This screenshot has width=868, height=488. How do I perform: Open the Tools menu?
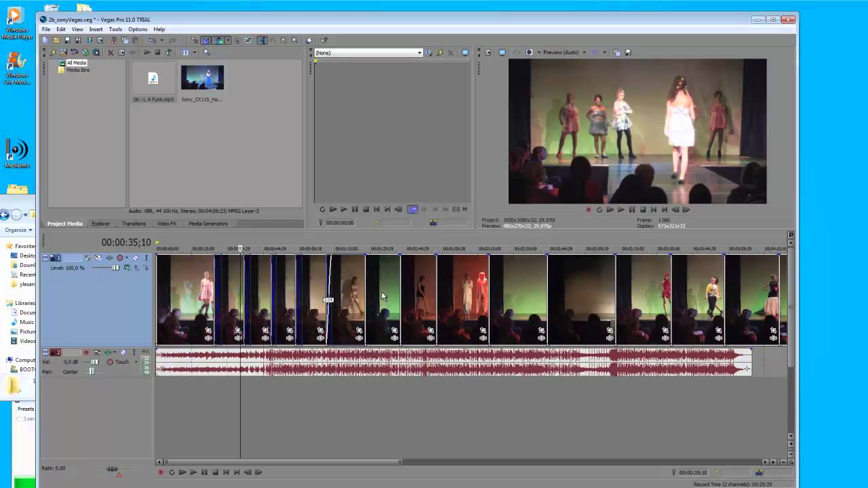pyautogui.click(x=115, y=29)
